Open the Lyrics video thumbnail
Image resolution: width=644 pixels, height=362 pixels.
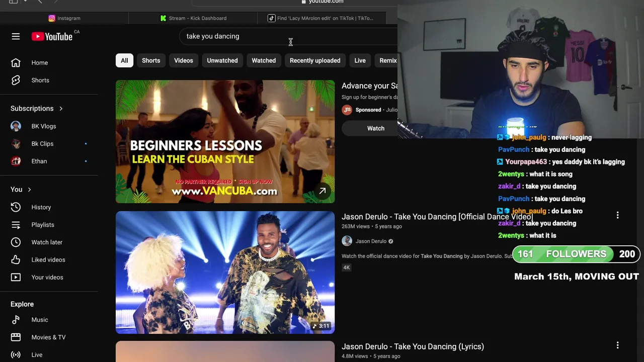[x=225, y=351]
